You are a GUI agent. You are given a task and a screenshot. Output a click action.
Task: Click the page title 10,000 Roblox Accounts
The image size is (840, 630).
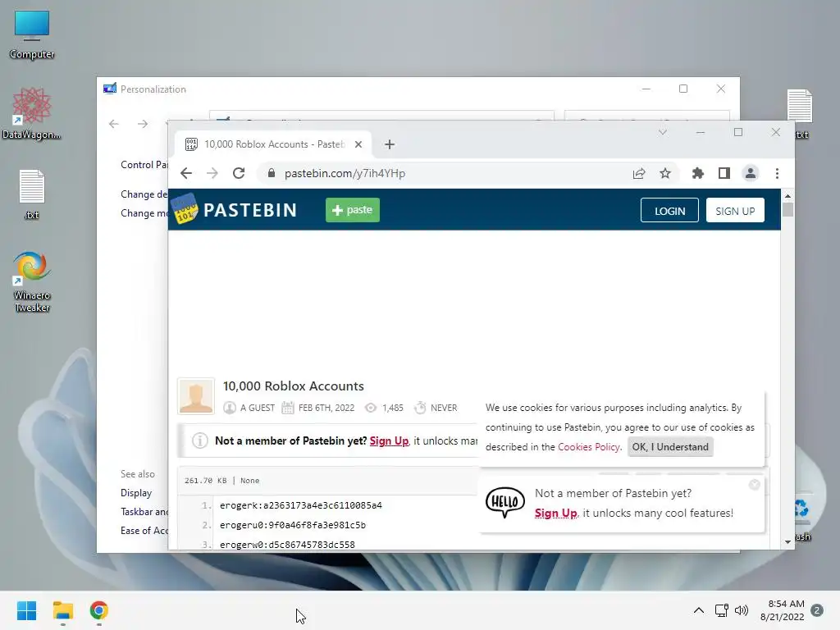[293, 386]
